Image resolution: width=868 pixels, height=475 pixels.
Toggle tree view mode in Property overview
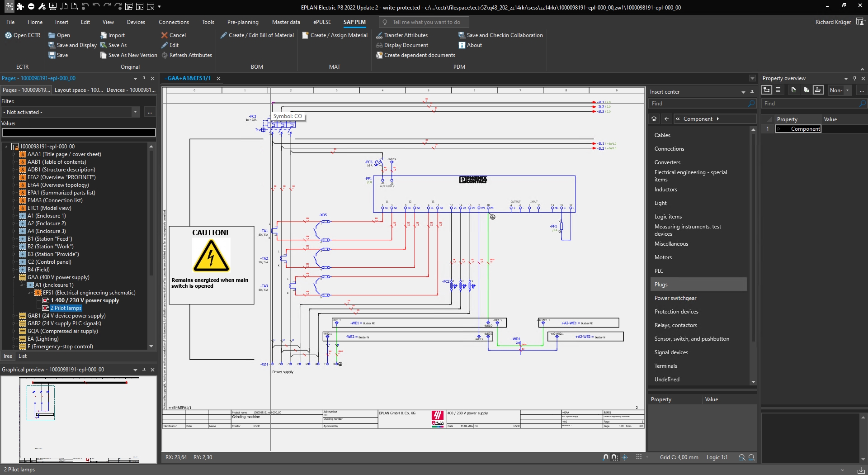[767, 90]
